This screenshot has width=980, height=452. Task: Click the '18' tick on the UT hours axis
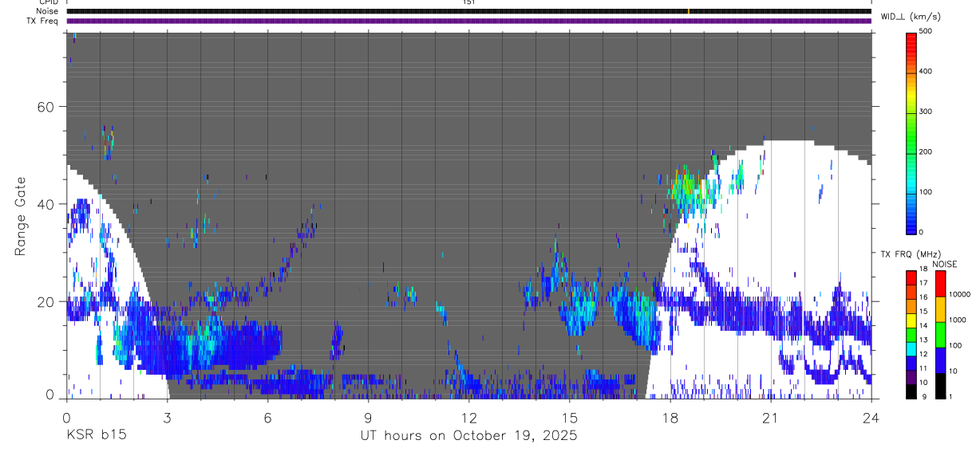(670, 416)
